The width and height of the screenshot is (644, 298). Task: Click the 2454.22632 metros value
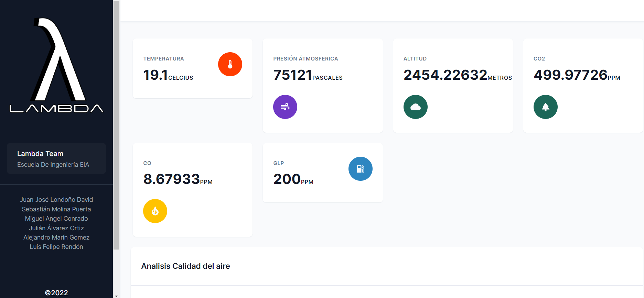click(x=458, y=75)
